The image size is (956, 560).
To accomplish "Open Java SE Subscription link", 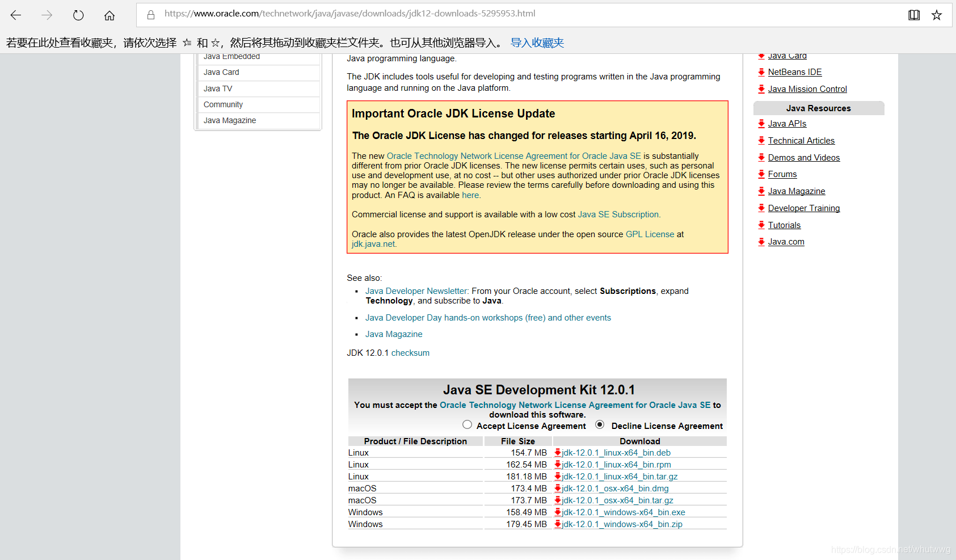I will 618,214.
